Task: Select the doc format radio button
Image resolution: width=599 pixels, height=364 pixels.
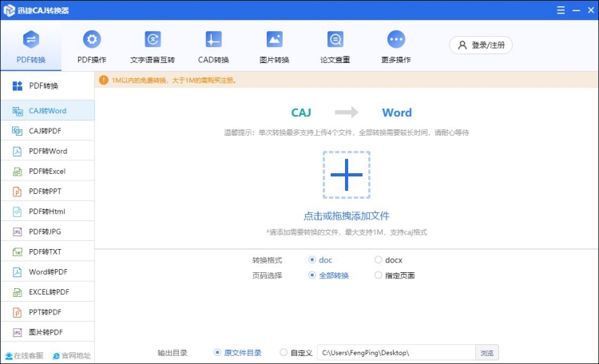Action: pyautogui.click(x=312, y=259)
